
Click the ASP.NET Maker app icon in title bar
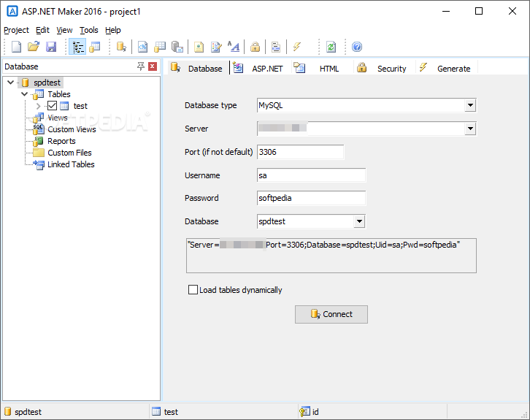(x=12, y=11)
